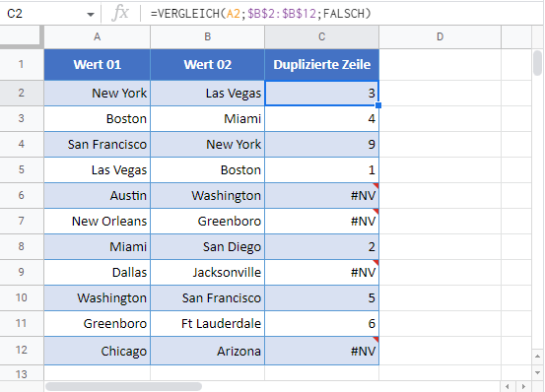Click cell 'San Diego'
Viewport: 545px width, 392px height.
(208, 246)
